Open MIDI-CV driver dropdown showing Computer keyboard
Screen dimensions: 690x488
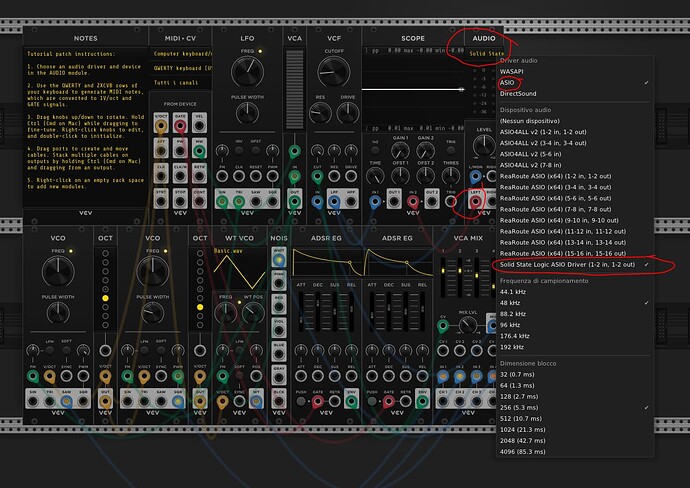(181, 54)
